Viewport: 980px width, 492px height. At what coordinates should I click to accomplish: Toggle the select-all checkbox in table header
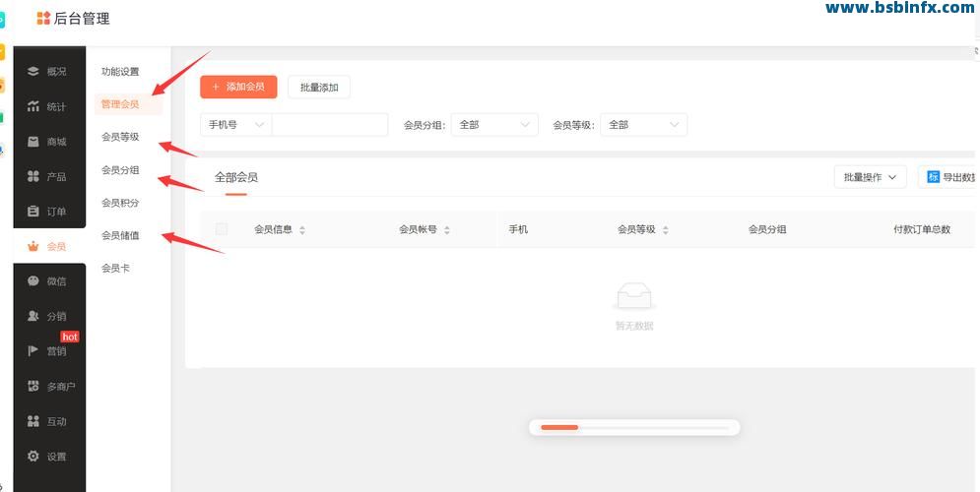(x=222, y=229)
